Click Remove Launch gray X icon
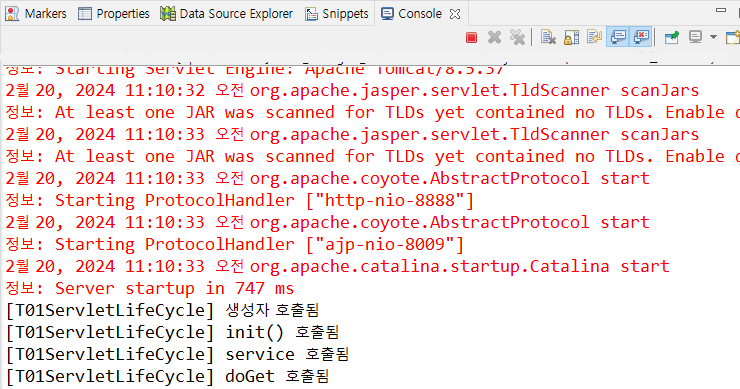The height and width of the screenshot is (389, 740). (494, 37)
